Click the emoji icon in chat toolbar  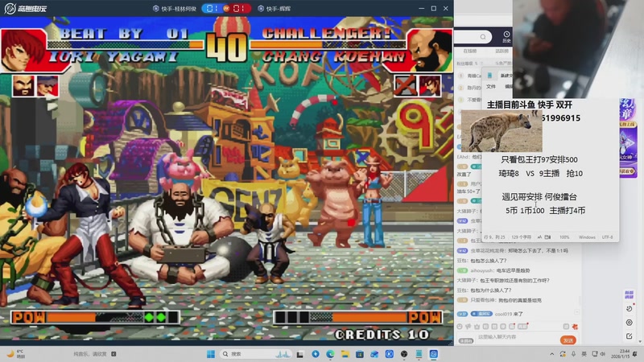pyautogui.click(x=460, y=327)
